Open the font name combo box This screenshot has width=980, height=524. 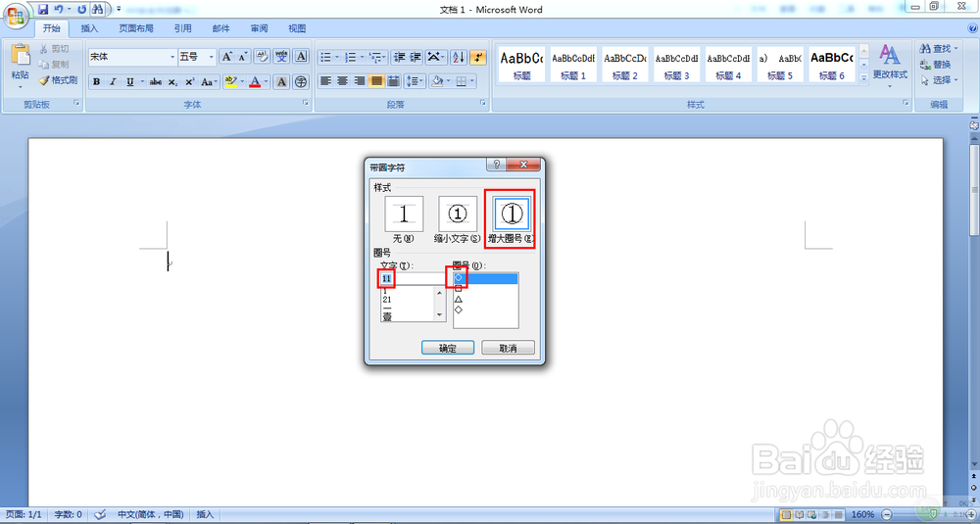132,57
